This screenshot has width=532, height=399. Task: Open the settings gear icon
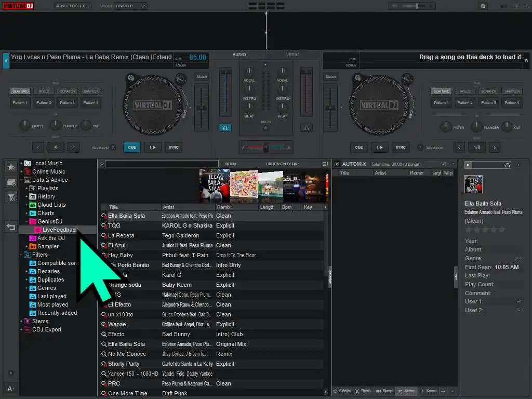click(483, 6)
